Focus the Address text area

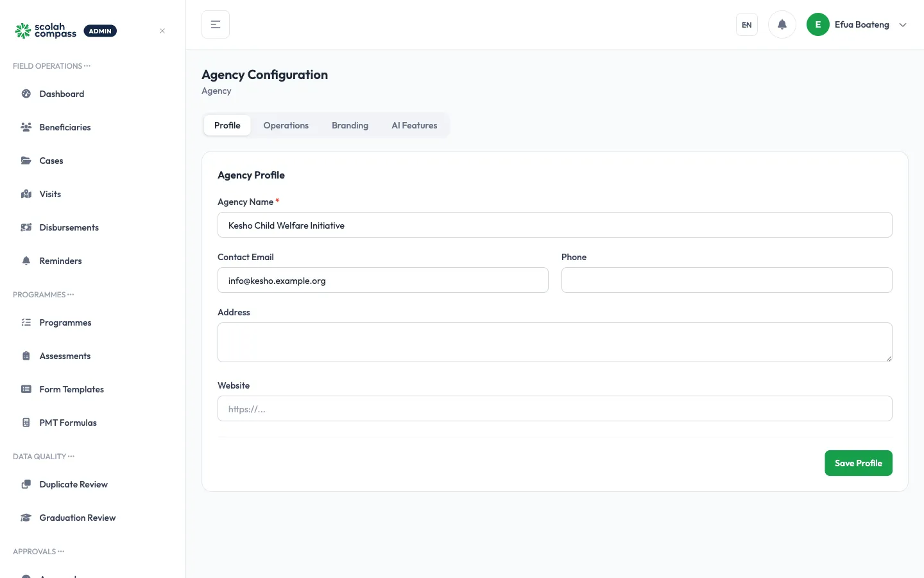pyautogui.click(x=555, y=342)
